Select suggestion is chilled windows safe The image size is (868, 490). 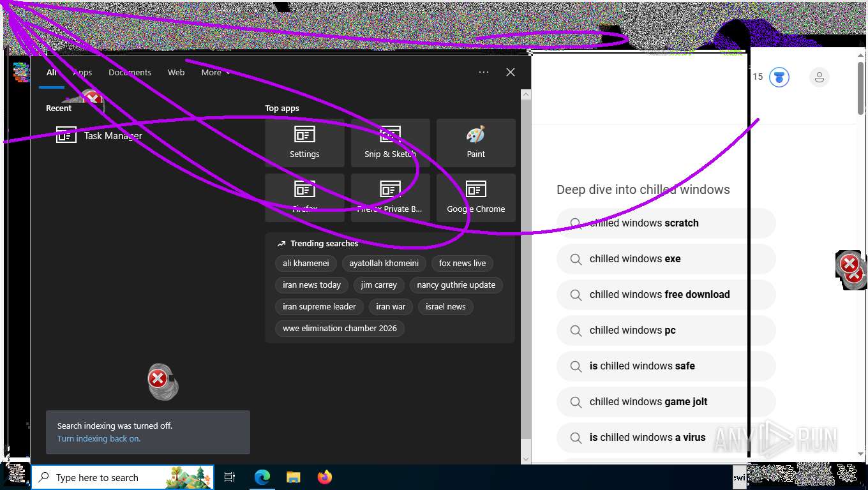pos(666,366)
